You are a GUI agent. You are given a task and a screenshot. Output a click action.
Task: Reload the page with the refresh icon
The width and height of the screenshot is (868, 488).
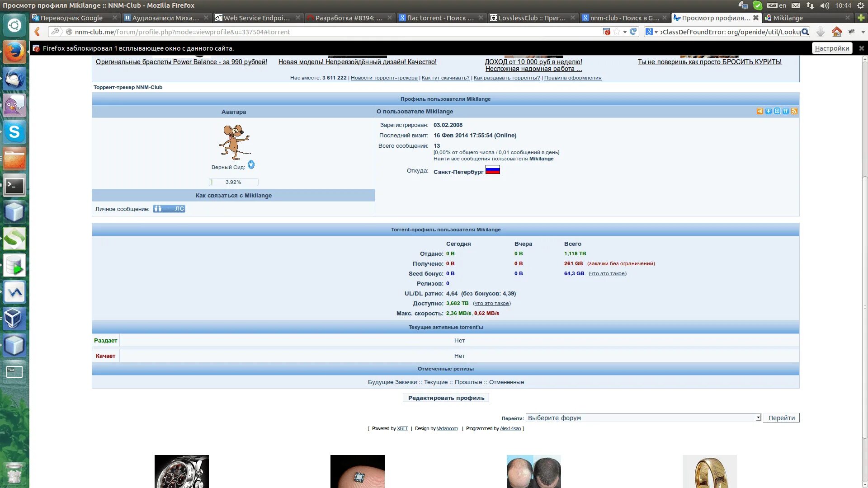point(633,32)
